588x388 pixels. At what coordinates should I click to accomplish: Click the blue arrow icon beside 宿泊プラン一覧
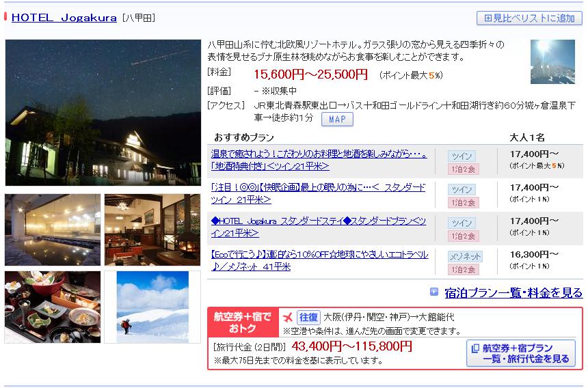click(434, 292)
